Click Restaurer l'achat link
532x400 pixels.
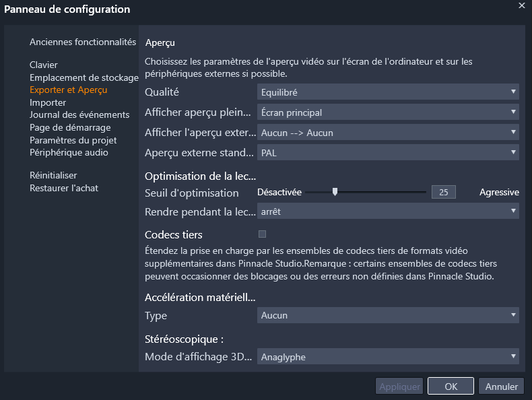tap(64, 188)
